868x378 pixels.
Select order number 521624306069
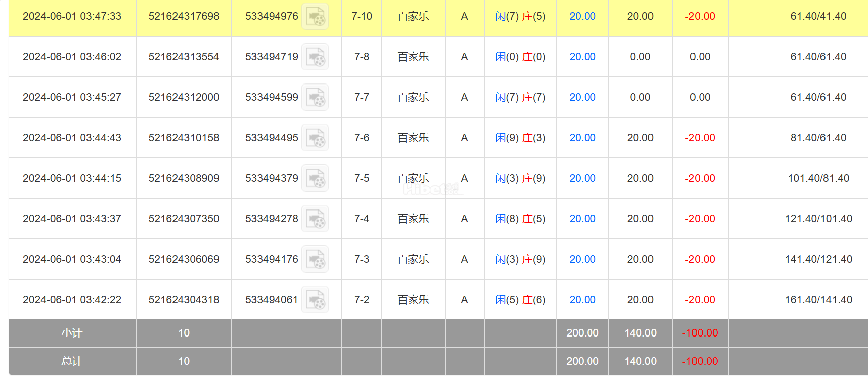pos(184,259)
